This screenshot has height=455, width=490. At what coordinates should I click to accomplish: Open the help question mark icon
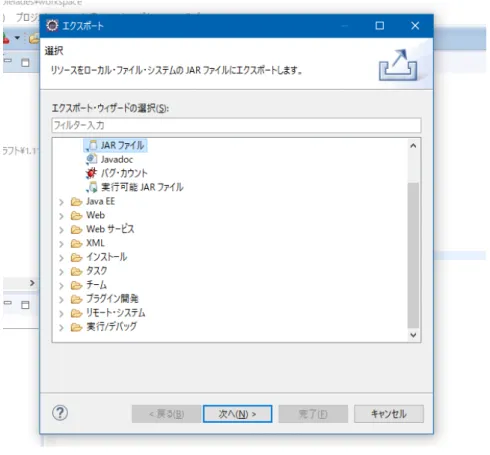[x=60, y=413]
